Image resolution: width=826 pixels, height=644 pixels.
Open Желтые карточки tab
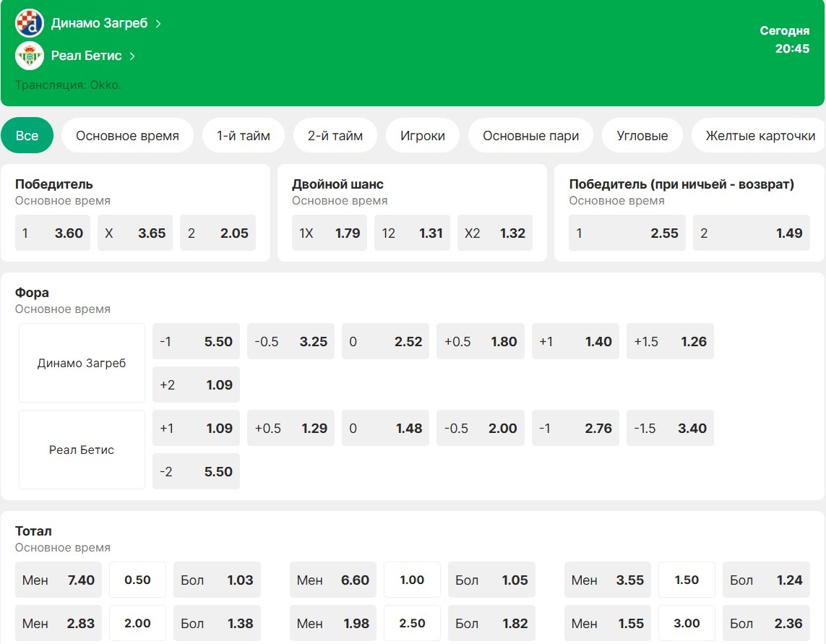(x=760, y=136)
